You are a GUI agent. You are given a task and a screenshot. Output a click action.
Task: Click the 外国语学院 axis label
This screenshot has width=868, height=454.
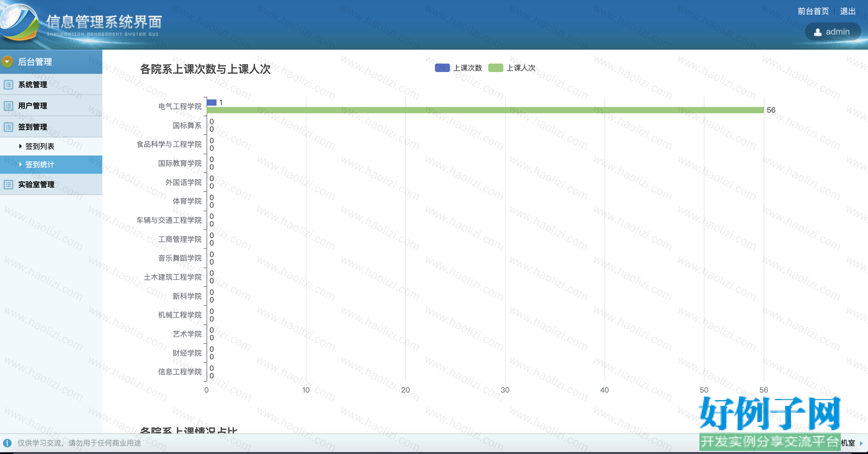click(184, 182)
